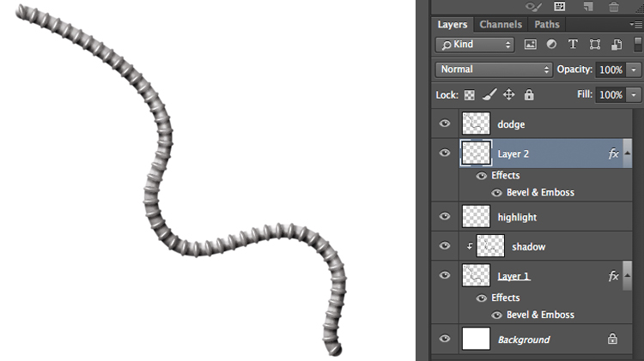Click the trash delete icon above Layers
This screenshot has width=644, height=361.
[x=614, y=6]
